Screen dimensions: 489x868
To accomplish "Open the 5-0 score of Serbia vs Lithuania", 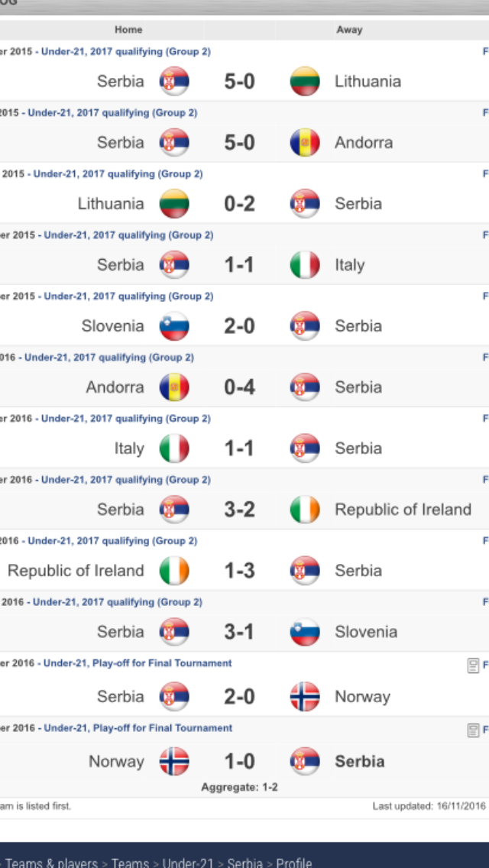I will 240,82.
